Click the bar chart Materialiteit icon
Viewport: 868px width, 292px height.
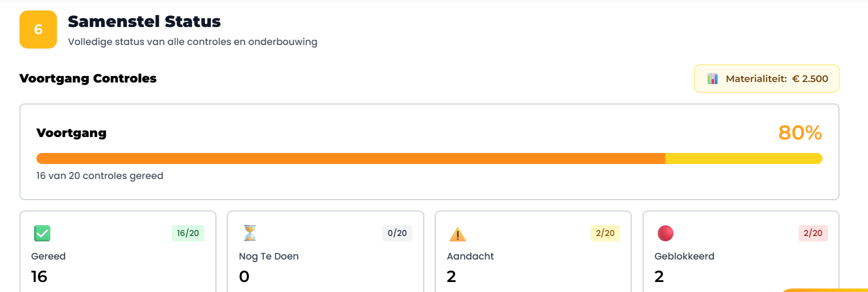(712, 78)
